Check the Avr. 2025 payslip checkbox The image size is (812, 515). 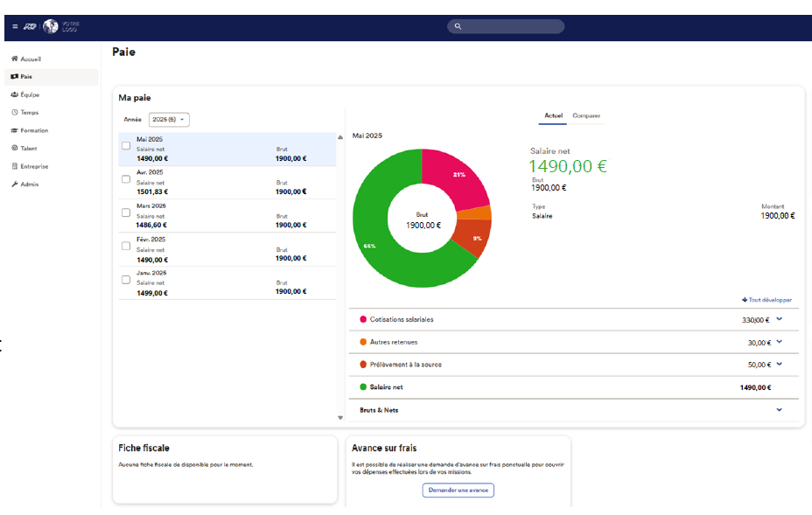pyautogui.click(x=126, y=178)
